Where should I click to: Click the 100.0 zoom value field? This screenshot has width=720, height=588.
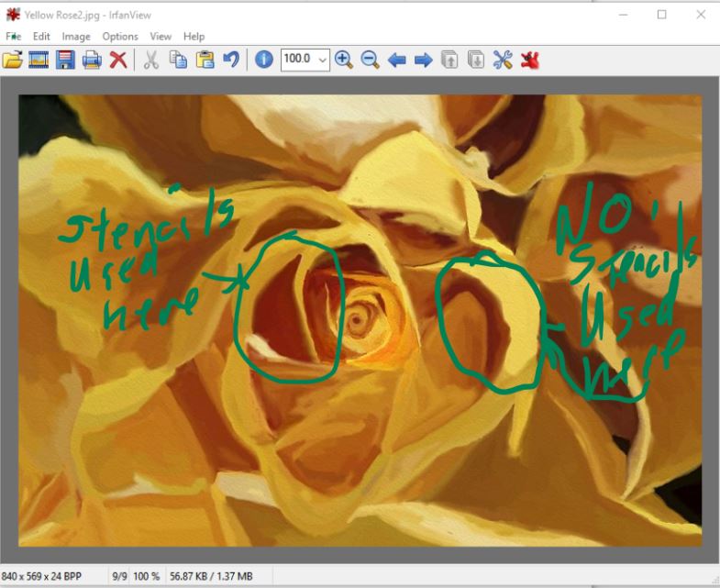(299, 60)
